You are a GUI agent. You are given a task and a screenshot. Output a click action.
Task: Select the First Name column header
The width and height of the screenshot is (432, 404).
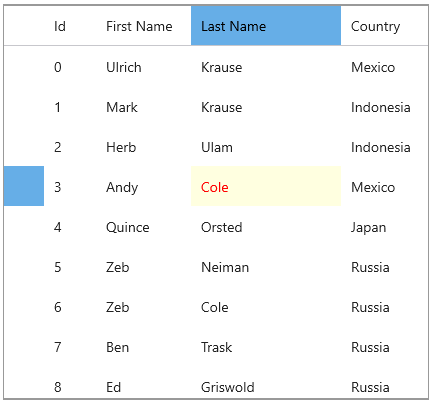pyautogui.click(x=144, y=26)
